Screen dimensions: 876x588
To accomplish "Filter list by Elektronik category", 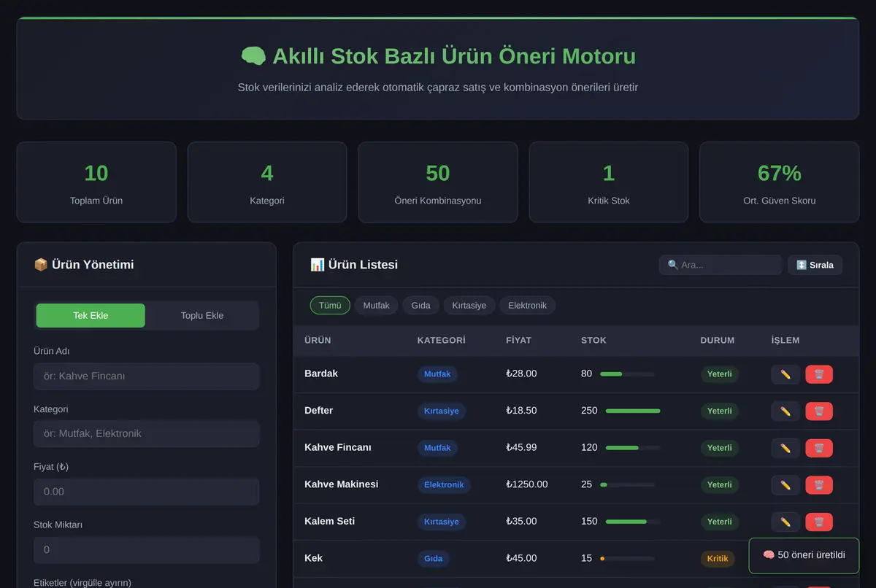I will click(527, 305).
